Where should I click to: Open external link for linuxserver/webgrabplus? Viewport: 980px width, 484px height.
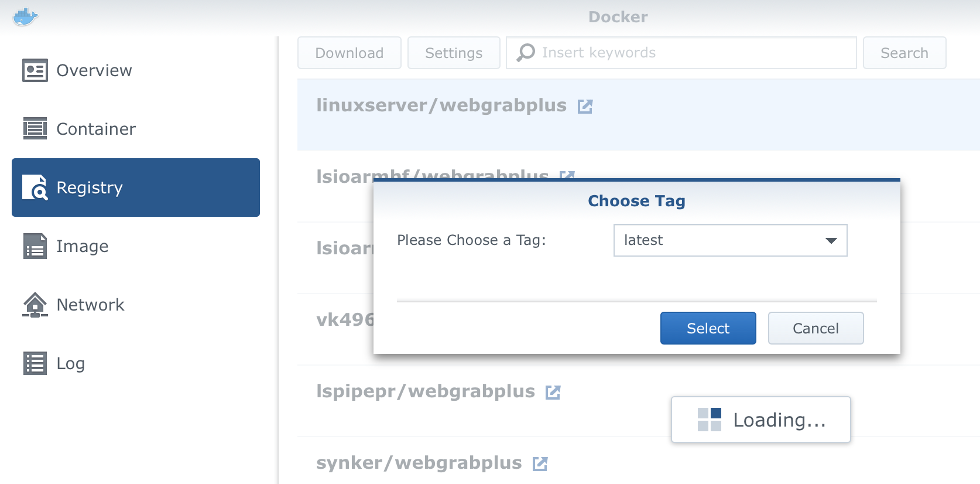tap(585, 106)
